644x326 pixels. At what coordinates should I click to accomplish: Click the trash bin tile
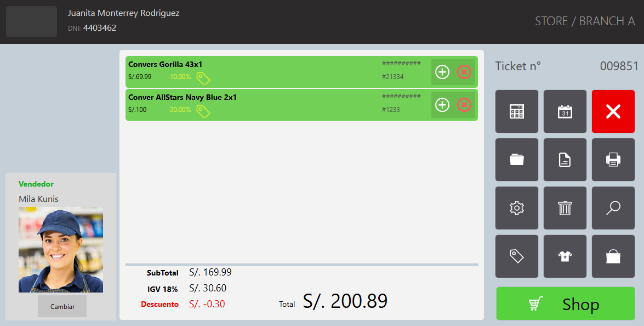click(565, 208)
